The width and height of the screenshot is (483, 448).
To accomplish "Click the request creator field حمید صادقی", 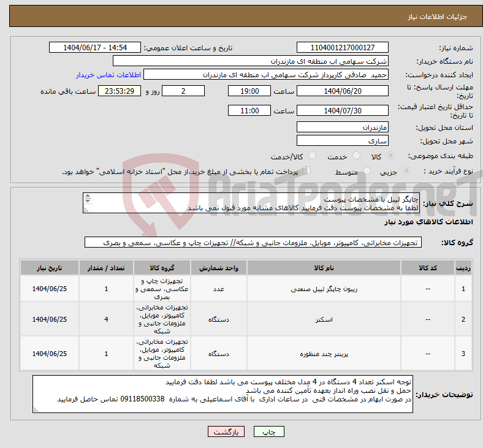I will click(x=266, y=75).
